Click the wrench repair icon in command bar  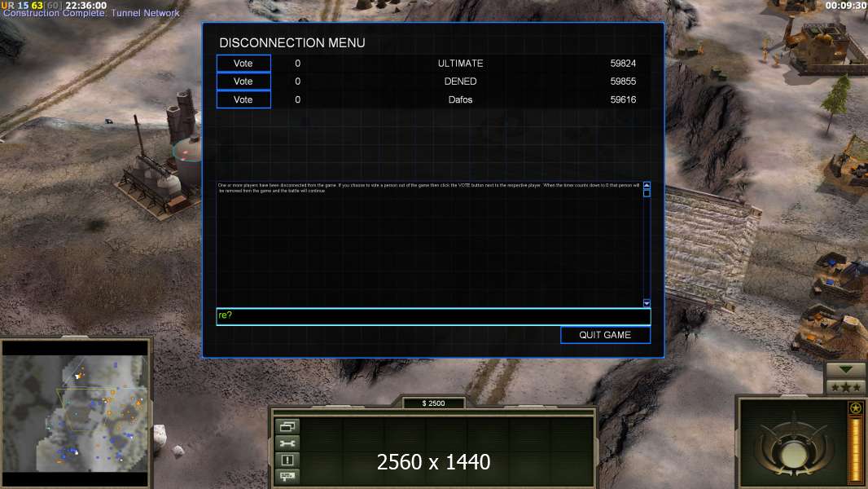coord(287,443)
